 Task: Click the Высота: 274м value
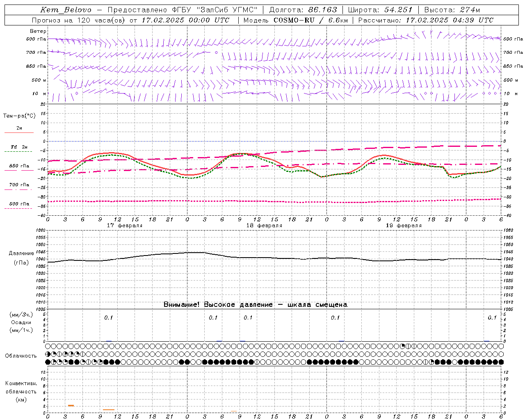pyautogui.click(x=452, y=10)
